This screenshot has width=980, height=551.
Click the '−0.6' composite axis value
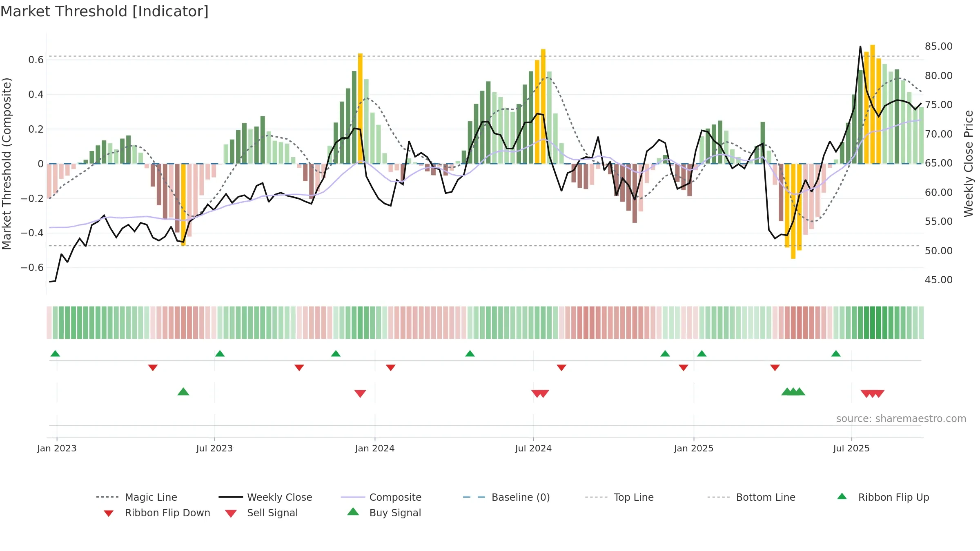(x=32, y=268)
